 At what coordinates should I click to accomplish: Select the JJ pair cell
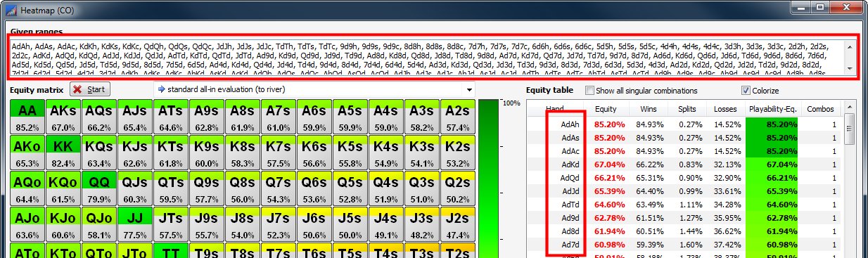coord(134,224)
